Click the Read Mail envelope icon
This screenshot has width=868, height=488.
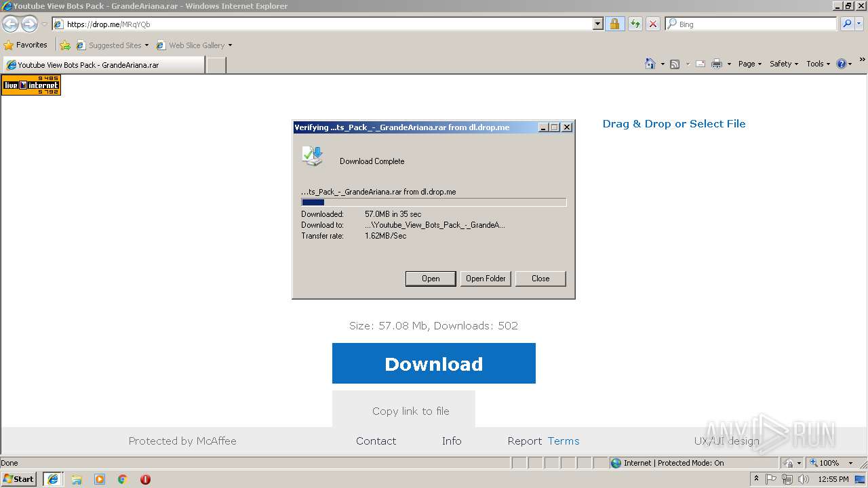coord(701,64)
